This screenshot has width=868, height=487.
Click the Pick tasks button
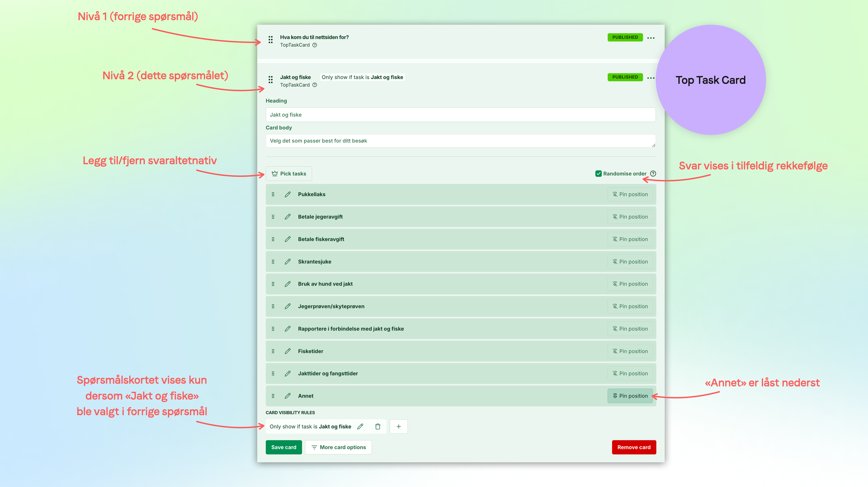(289, 174)
